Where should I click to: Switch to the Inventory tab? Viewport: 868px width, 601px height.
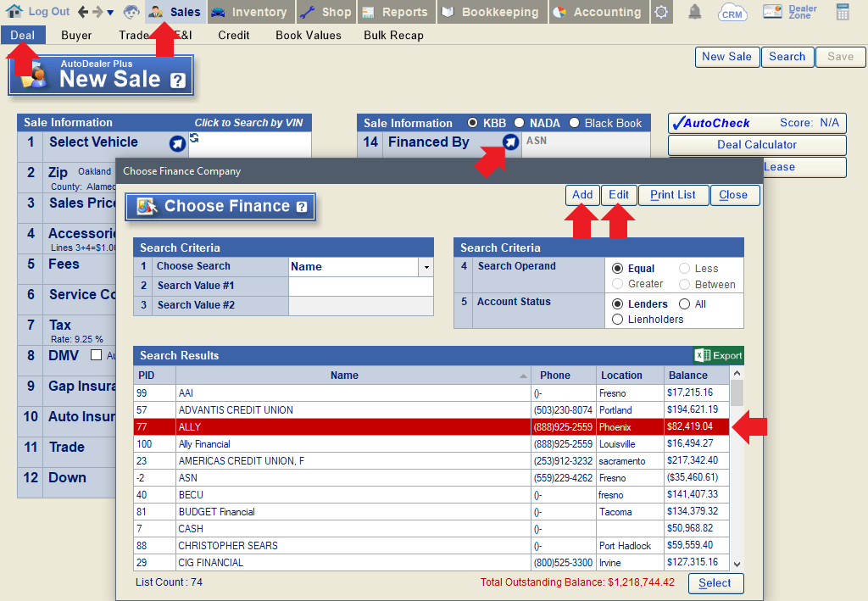tap(251, 12)
